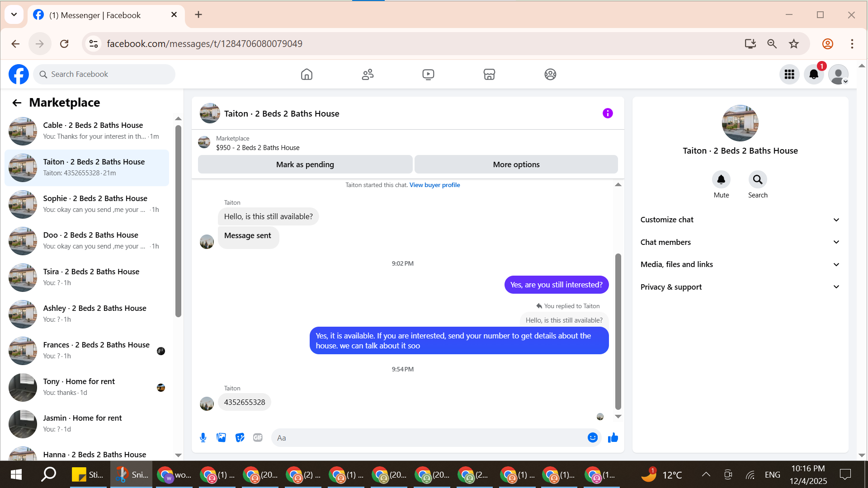Expand Media, files and links section
Screen dimensions: 868x488
click(x=740, y=264)
